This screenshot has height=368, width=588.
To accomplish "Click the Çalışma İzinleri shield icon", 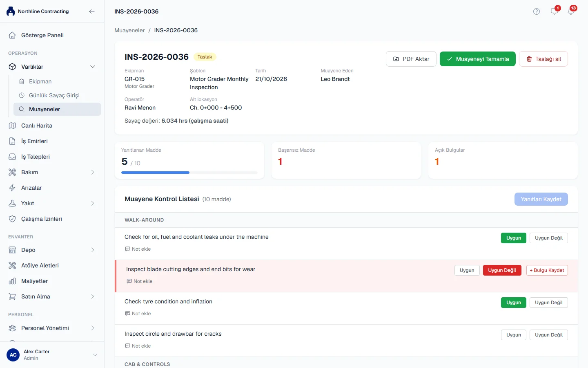I will pos(12,219).
